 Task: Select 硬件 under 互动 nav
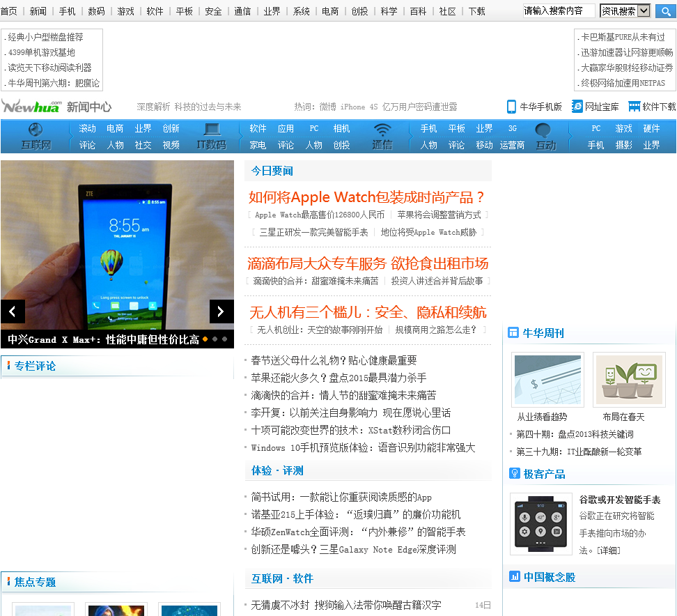[x=651, y=128]
